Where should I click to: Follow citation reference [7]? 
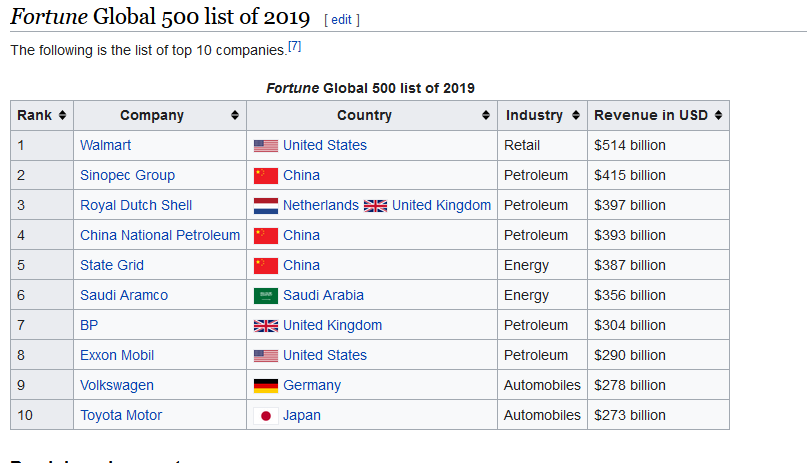(x=294, y=46)
